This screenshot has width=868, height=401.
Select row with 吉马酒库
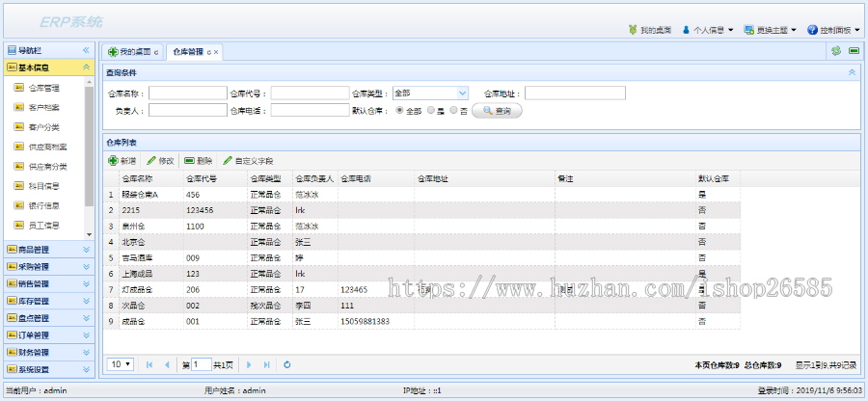[x=421, y=257]
